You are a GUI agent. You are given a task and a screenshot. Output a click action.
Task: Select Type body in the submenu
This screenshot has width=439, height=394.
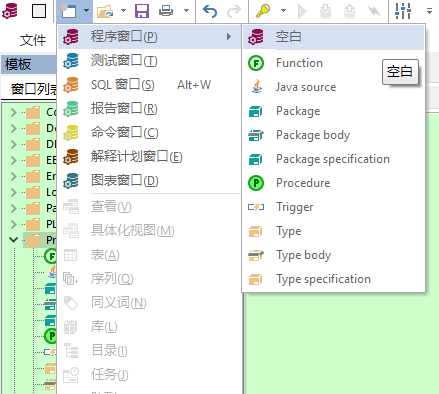tap(333, 255)
